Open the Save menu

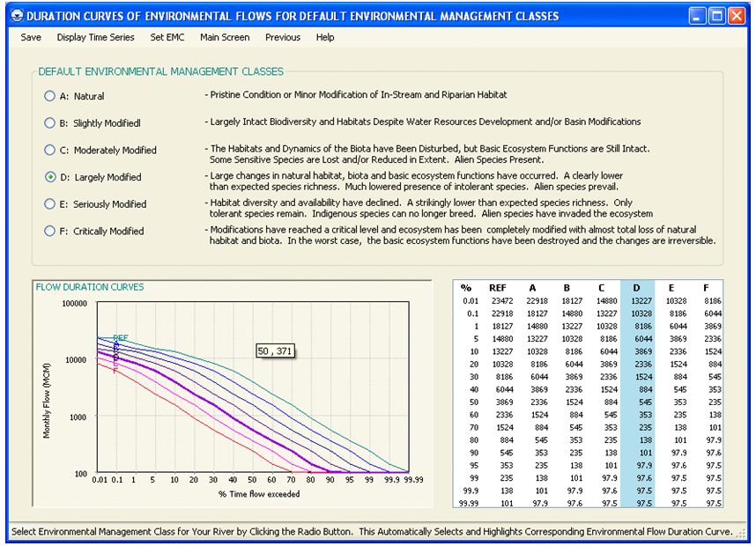click(31, 37)
